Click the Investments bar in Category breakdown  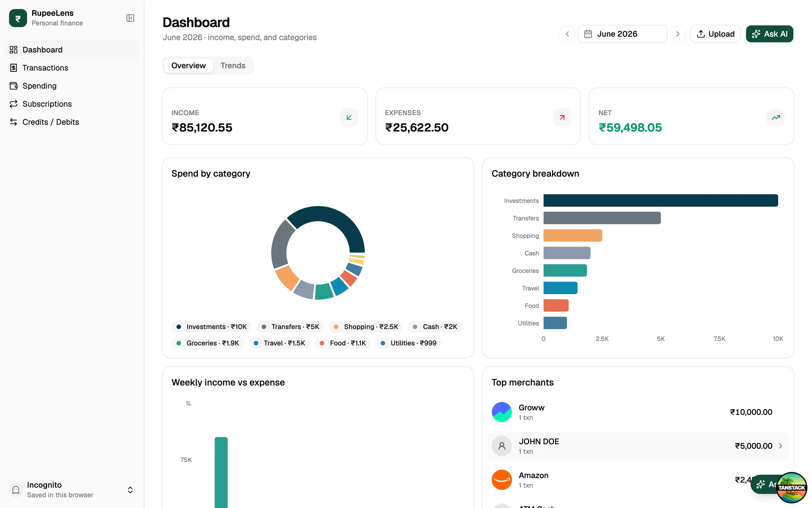click(x=661, y=201)
